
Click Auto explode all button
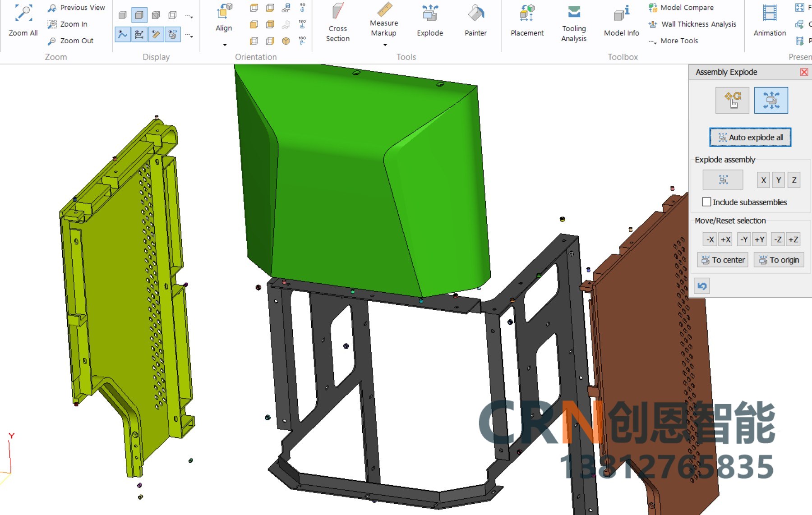750,138
